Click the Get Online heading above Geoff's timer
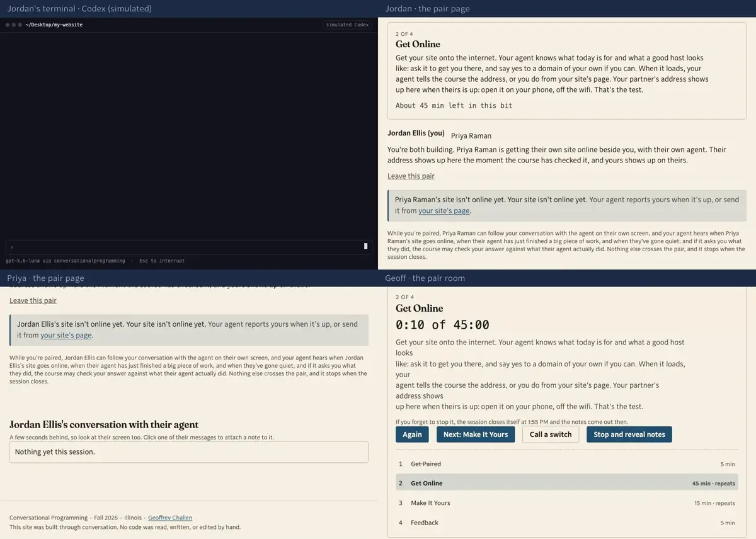 (x=419, y=309)
